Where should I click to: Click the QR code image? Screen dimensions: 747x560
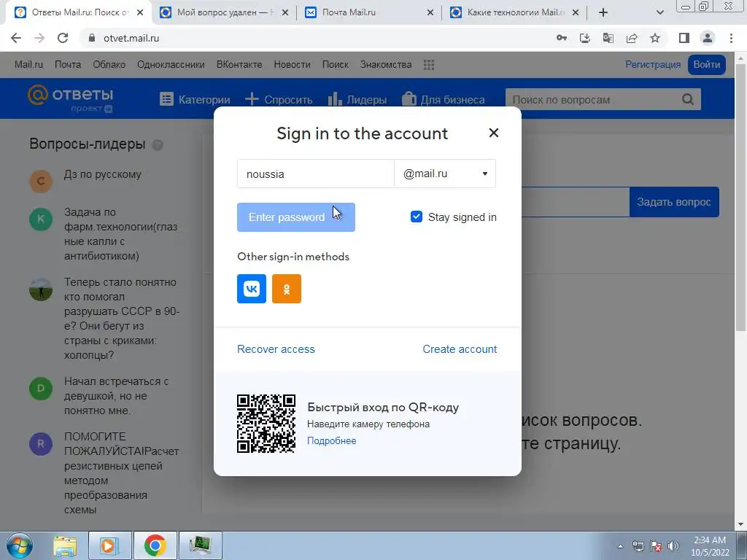coord(266,424)
